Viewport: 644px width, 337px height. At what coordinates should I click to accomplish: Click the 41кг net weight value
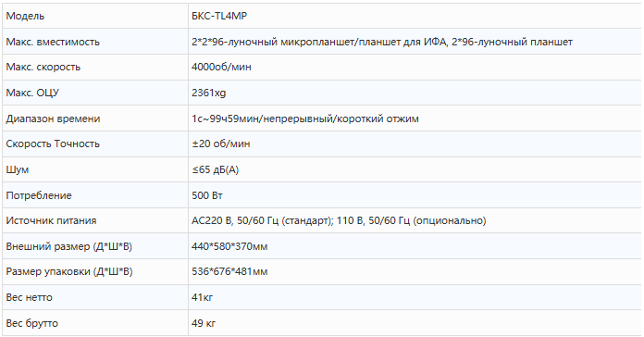pos(202,297)
